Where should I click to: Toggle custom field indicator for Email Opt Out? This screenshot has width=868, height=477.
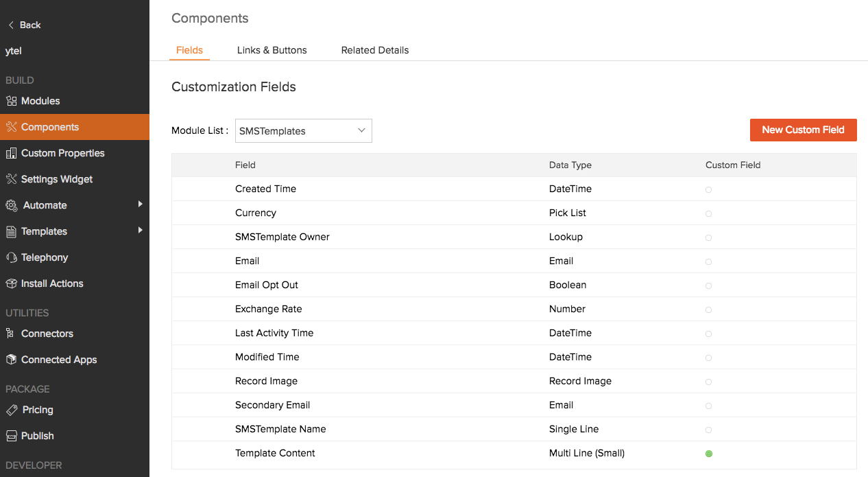tap(709, 286)
